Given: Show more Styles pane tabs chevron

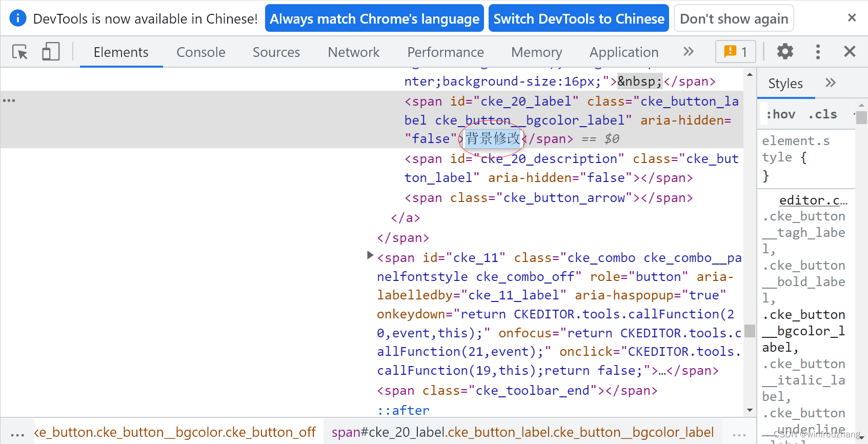Looking at the screenshot, I should pyautogui.click(x=831, y=83).
